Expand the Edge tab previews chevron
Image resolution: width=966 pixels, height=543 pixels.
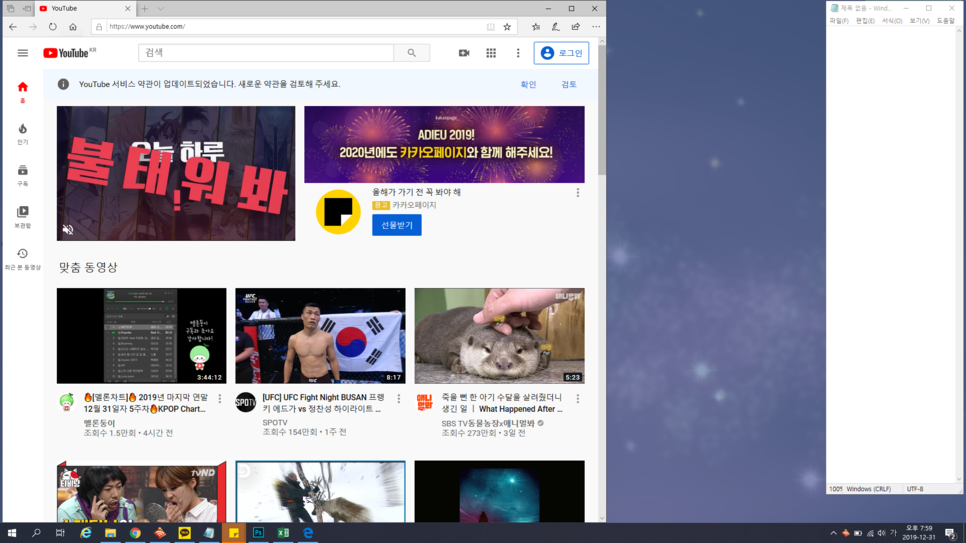click(160, 9)
